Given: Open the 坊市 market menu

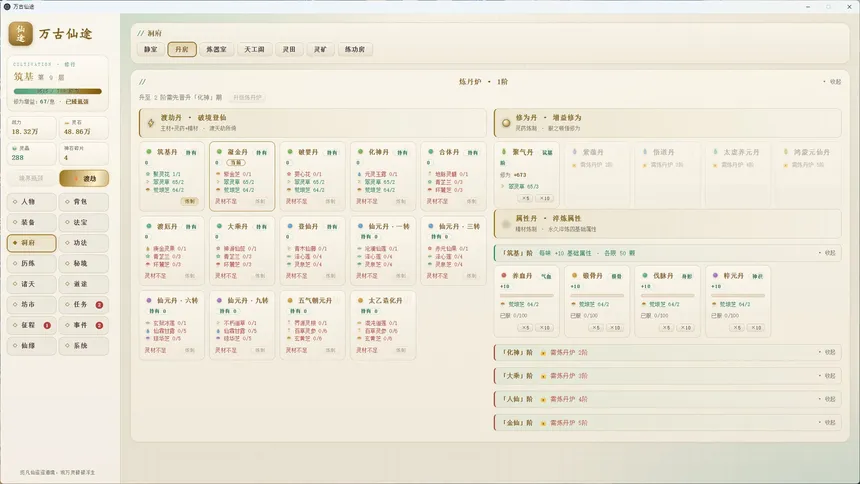Looking at the screenshot, I should (x=32, y=305).
